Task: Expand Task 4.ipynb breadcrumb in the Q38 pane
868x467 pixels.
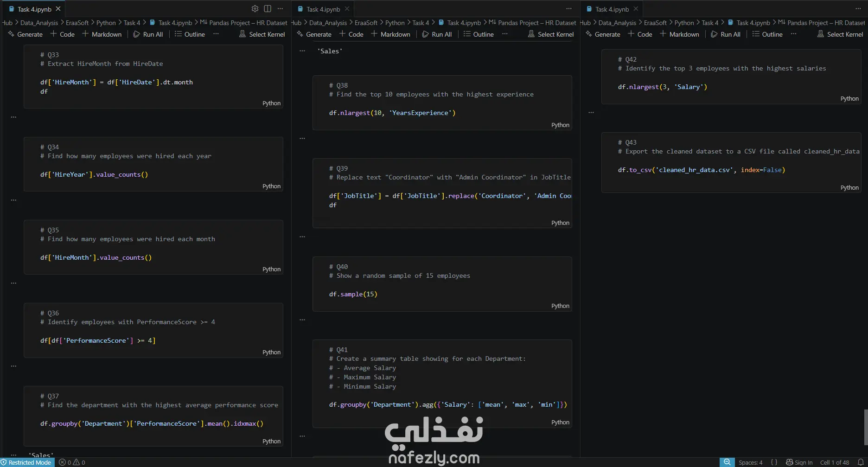Action: tap(460, 23)
